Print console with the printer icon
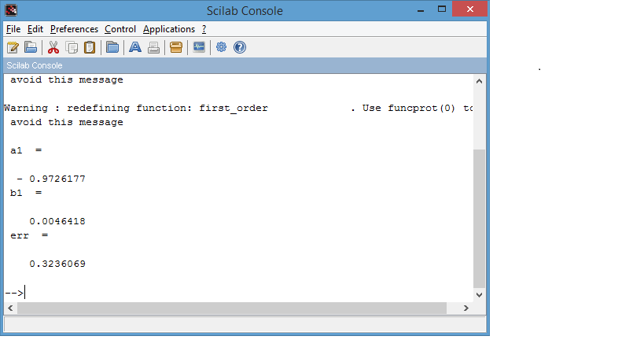Image resolution: width=644 pixels, height=362 pixels. (x=154, y=47)
